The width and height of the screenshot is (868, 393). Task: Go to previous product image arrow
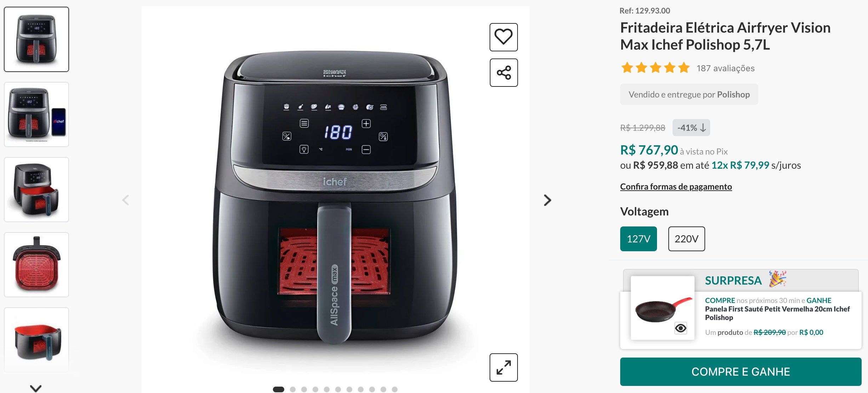coord(126,200)
